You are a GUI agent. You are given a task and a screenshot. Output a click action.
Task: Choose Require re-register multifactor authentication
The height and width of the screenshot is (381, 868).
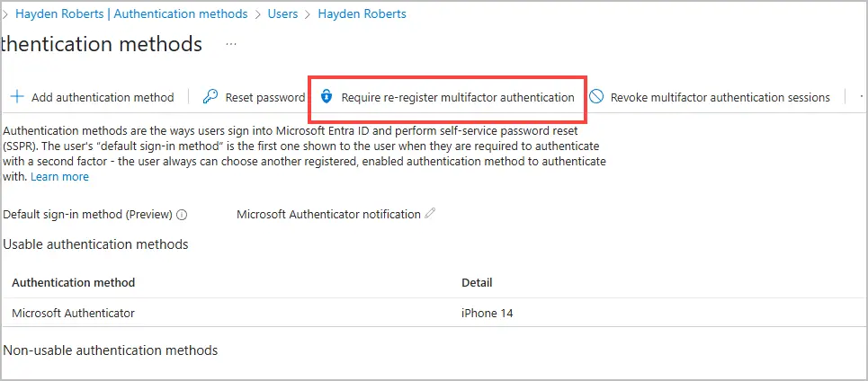click(x=457, y=97)
